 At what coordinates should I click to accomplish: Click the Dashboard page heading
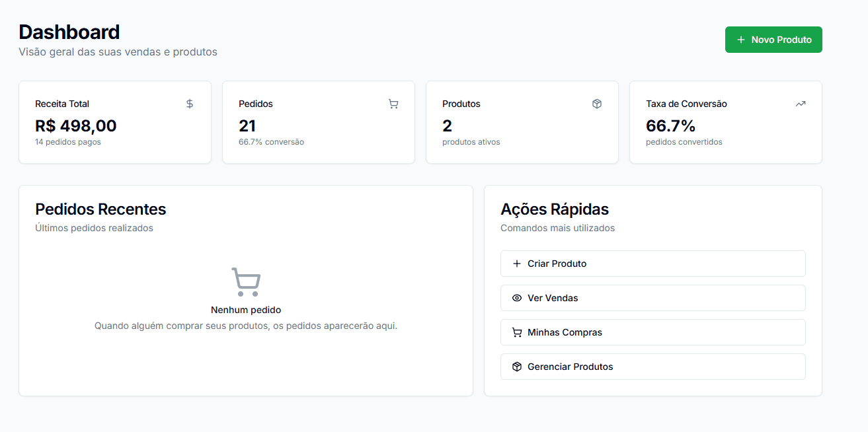pos(69,32)
